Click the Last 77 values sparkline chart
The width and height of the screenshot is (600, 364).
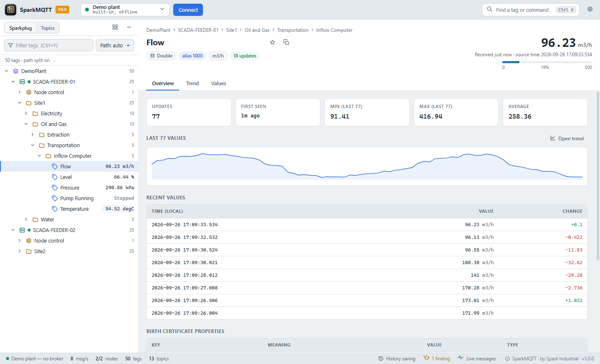(367, 166)
